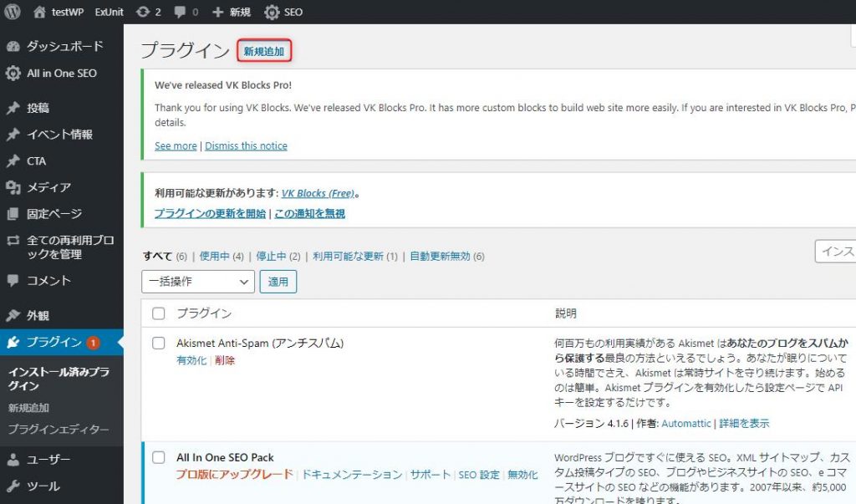Filter plugins by 利用可能な更新 (1)
The image size is (856, 504).
coord(355,256)
